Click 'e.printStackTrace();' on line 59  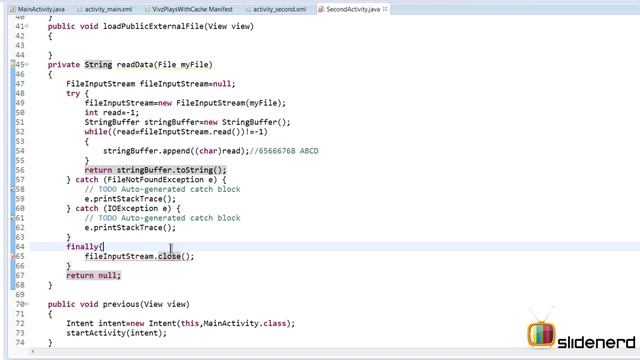coord(130,199)
